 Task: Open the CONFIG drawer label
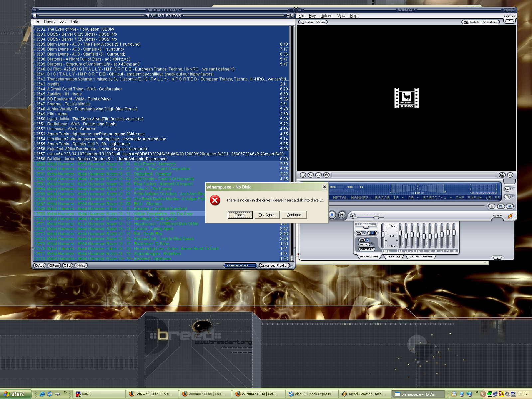[x=497, y=215]
